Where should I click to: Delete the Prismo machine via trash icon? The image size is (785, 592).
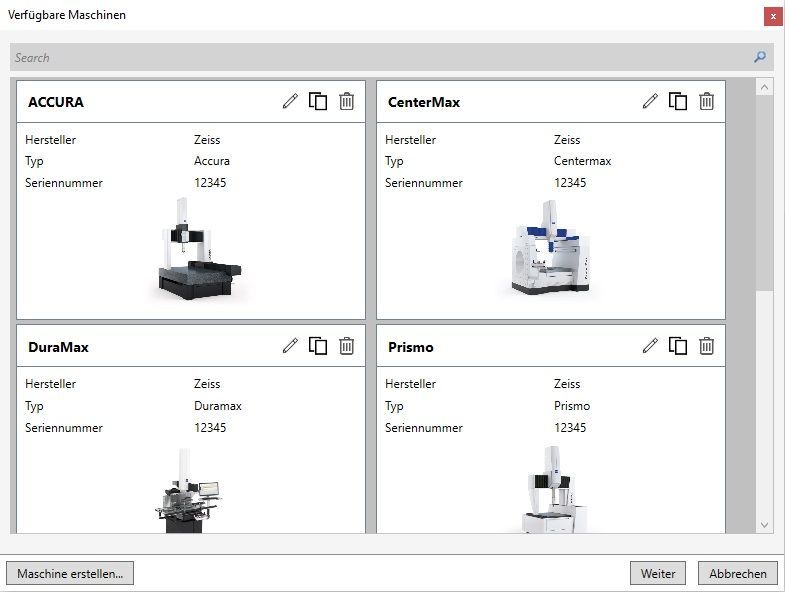click(706, 346)
